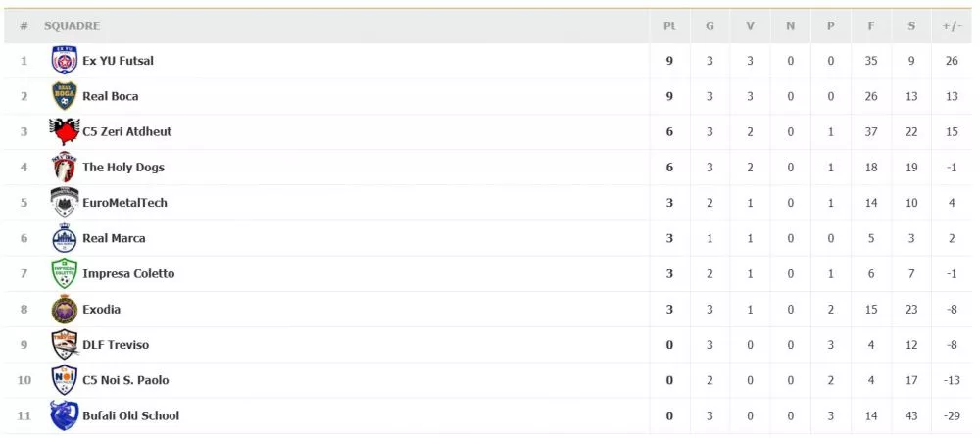Click the Ex YU Futsal team logo
Viewport: 980px width, 438px height.
(65, 61)
